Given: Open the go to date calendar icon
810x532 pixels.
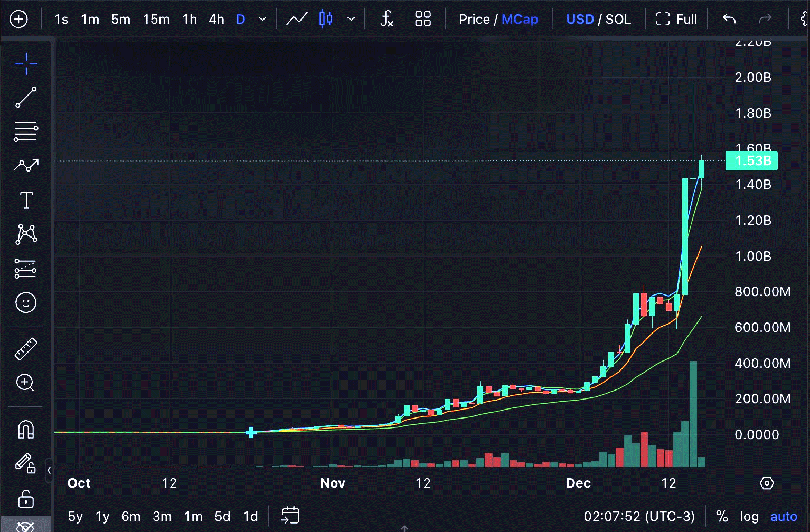Looking at the screenshot, I should pyautogui.click(x=290, y=515).
